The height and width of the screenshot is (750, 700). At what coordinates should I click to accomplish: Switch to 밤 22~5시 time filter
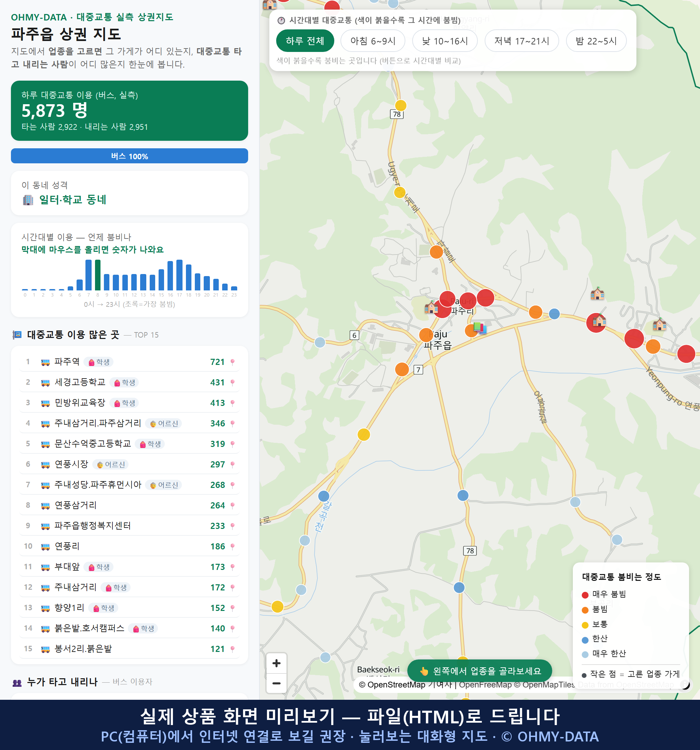(596, 41)
